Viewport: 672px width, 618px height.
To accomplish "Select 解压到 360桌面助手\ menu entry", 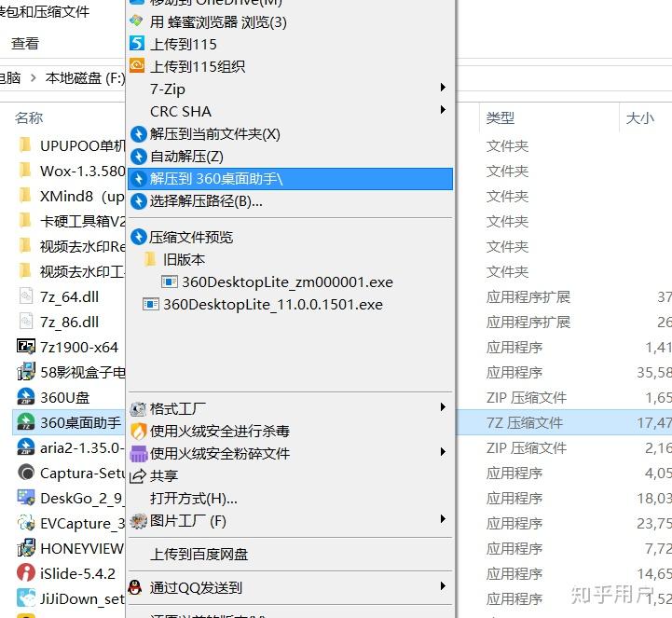I will [x=290, y=179].
